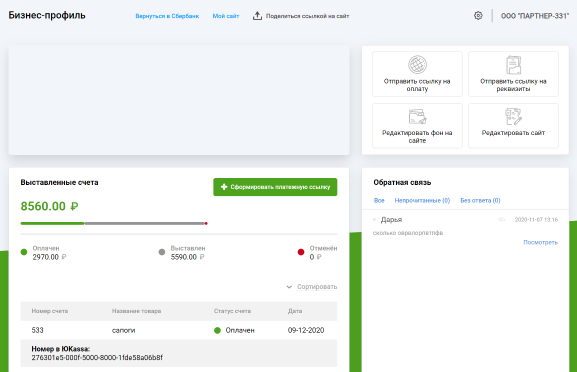Click the Посмотреть link under Дарья message
The height and width of the screenshot is (372, 577).
pyautogui.click(x=541, y=242)
